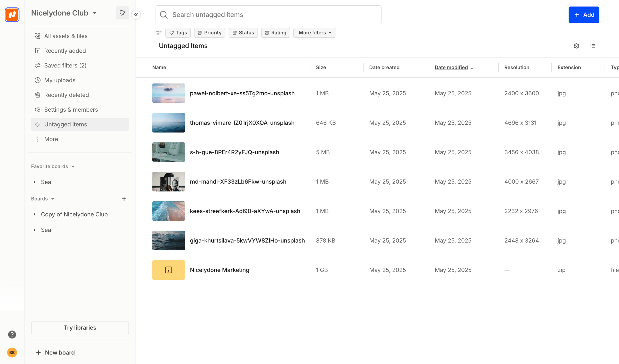The width and height of the screenshot is (619, 364).
Task: Open the Status filter
Action: 243,33
